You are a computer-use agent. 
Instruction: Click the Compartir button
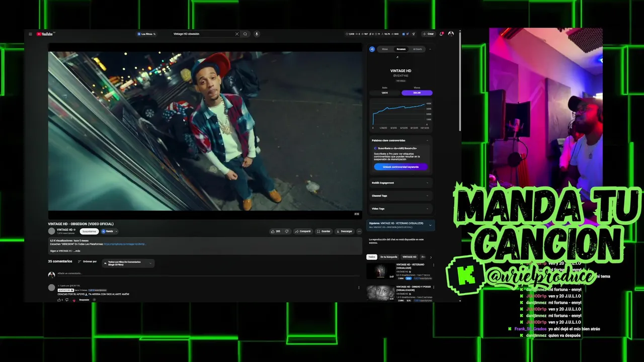303,231
